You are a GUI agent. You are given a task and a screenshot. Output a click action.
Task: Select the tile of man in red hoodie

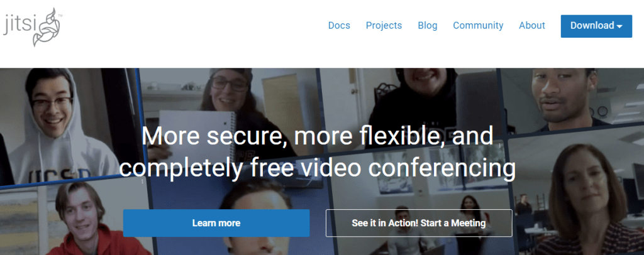coord(74,219)
